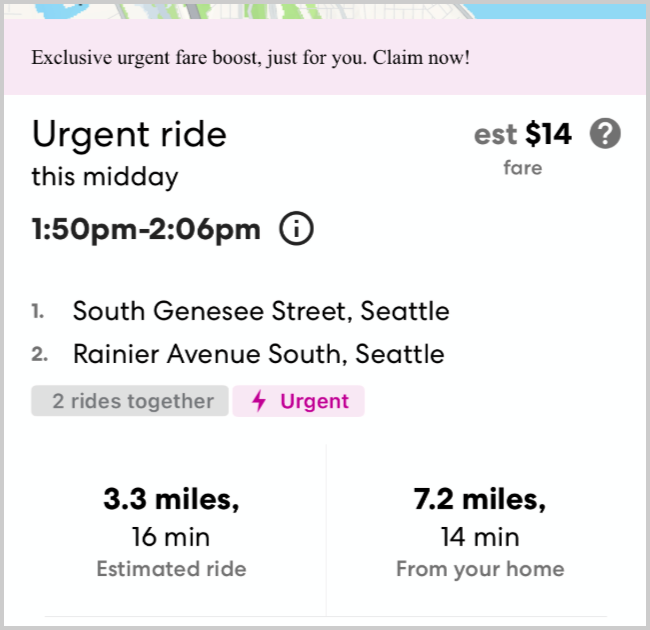
Task: Claim the exclusive urgent fare boost banner
Action: tap(251, 57)
